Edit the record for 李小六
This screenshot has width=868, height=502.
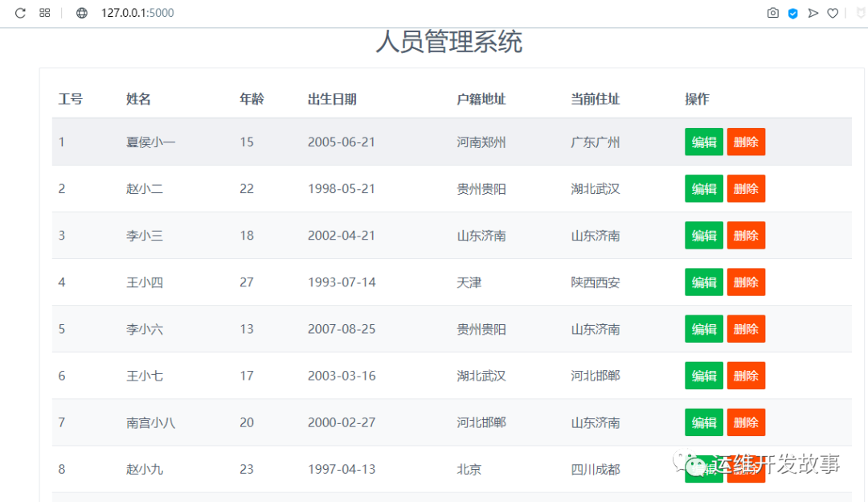(x=703, y=328)
